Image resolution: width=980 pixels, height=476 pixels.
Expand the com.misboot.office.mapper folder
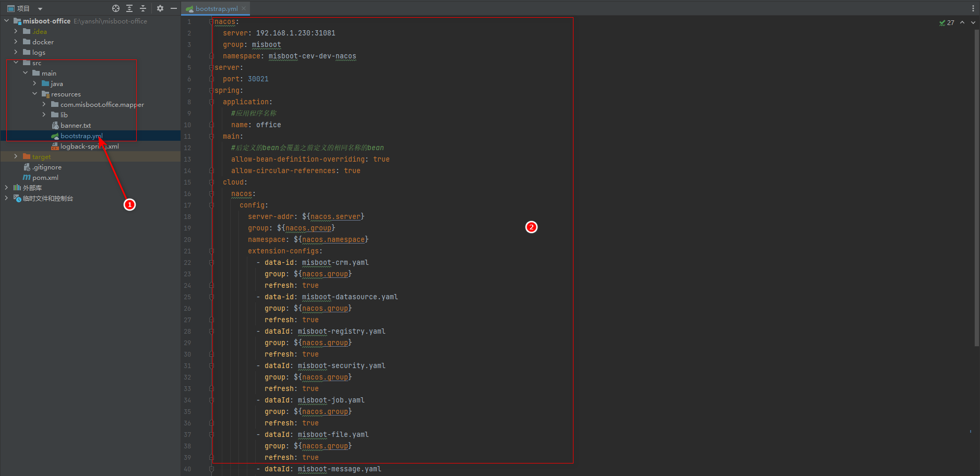44,104
